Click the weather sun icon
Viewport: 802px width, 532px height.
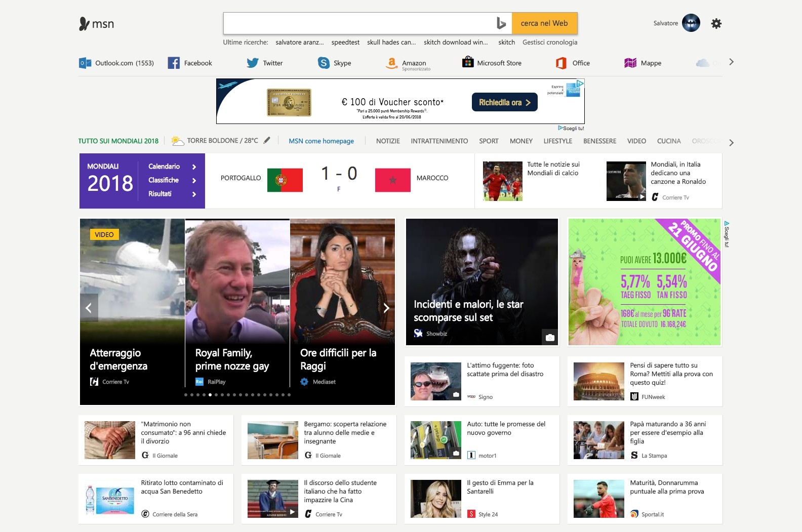click(x=177, y=141)
